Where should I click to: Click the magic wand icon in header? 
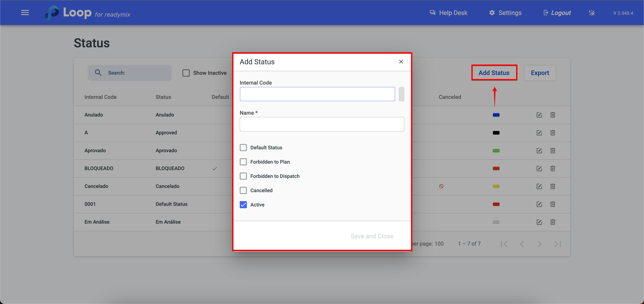[x=591, y=13]
